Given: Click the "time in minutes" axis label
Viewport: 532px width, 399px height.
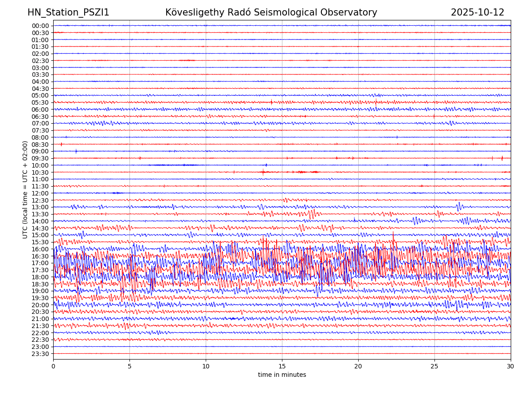Looking at the screenshot, I should click(282, 375).
